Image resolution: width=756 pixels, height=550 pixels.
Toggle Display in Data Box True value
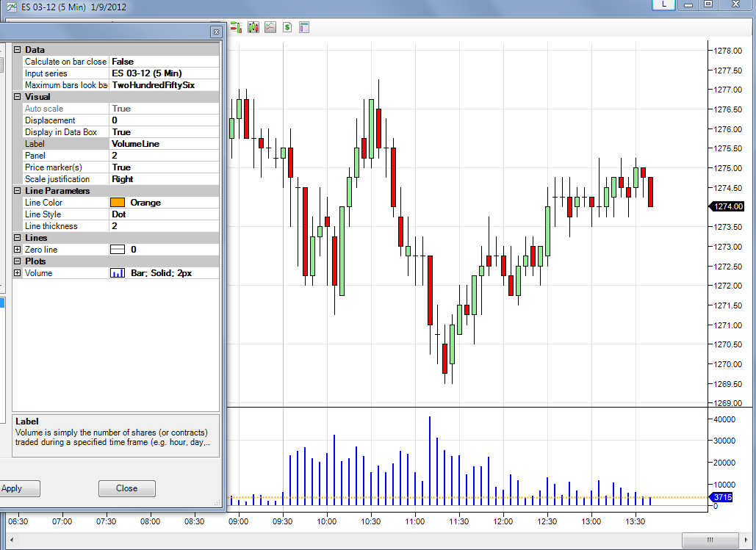(x=165, y=132)
